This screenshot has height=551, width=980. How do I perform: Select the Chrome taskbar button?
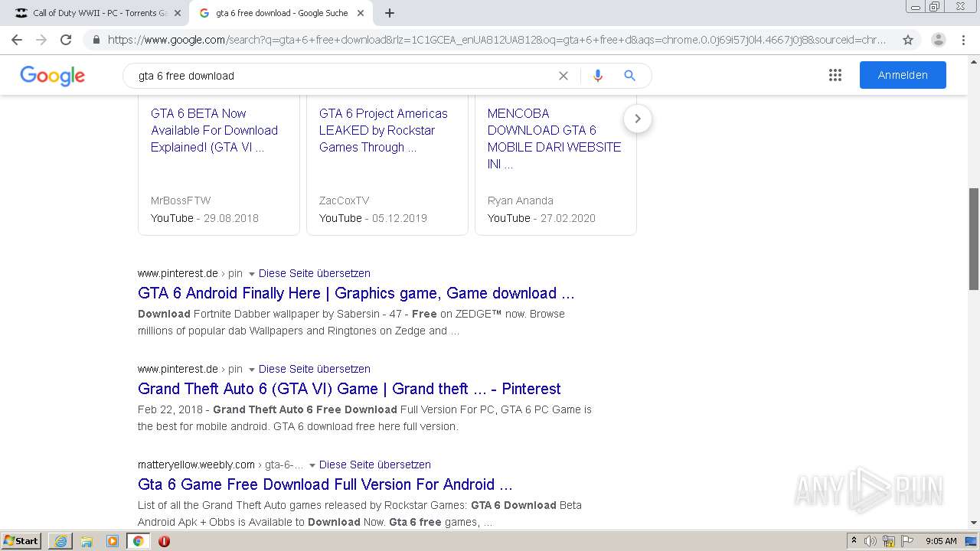point(138,541)
